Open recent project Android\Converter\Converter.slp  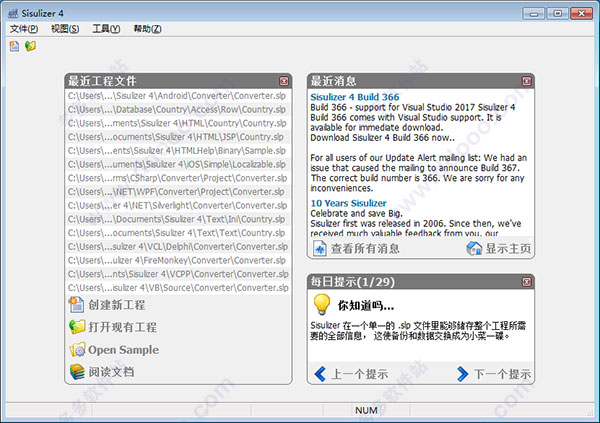coord(178,96)
